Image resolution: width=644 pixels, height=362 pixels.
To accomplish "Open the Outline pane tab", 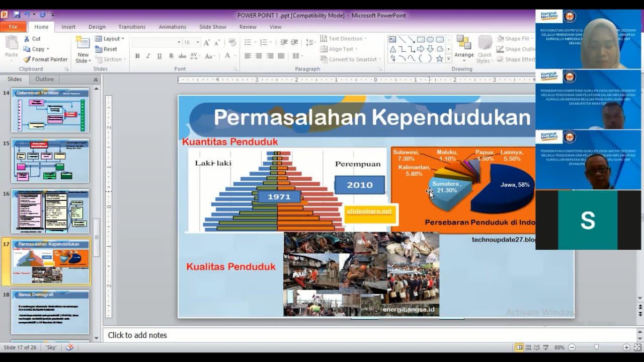I will (x=44, y=79).
